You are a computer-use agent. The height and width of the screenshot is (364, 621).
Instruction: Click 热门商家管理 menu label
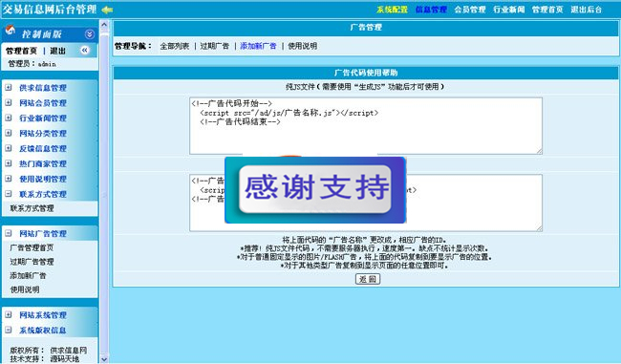43,163
